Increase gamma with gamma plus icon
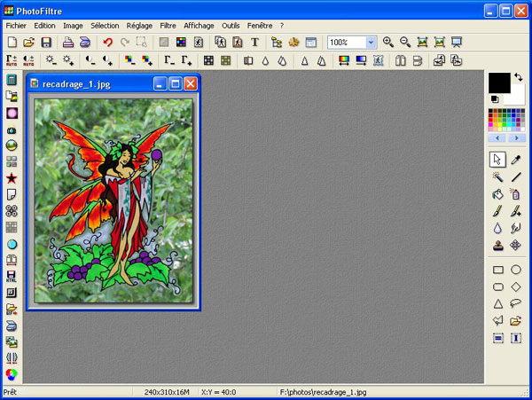 186,60
